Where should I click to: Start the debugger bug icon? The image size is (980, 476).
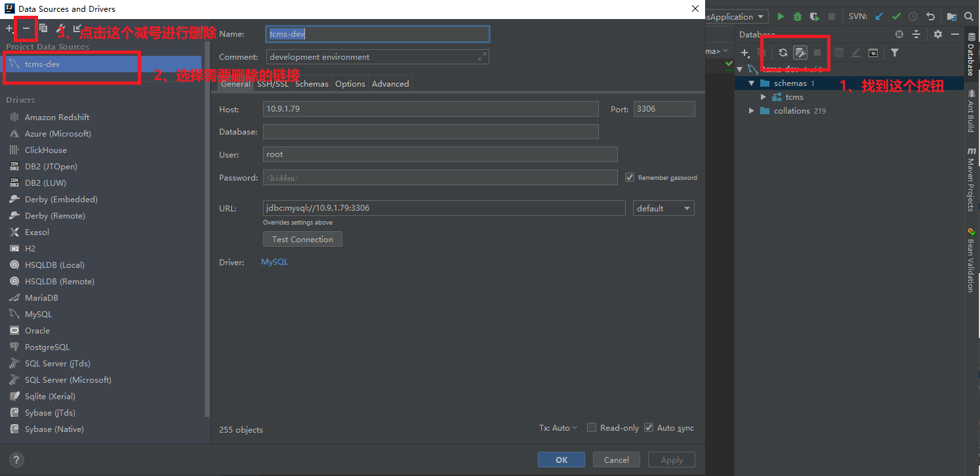click(x=798, y=16)
